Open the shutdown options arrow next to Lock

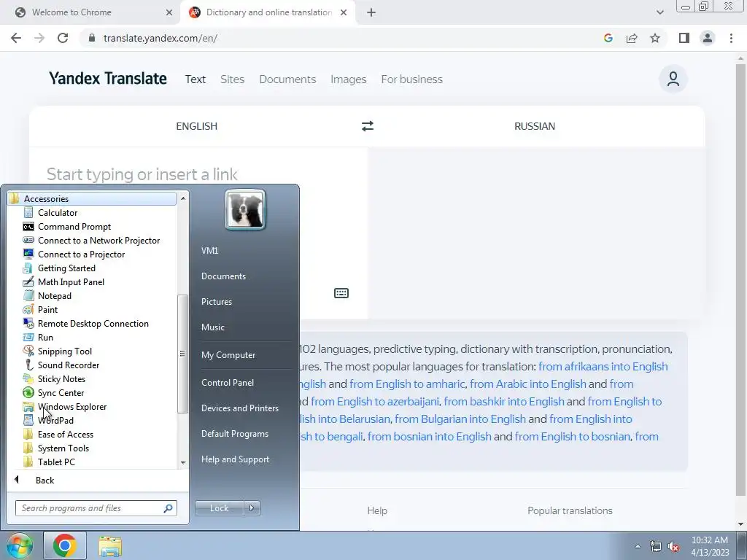(252, 508)
